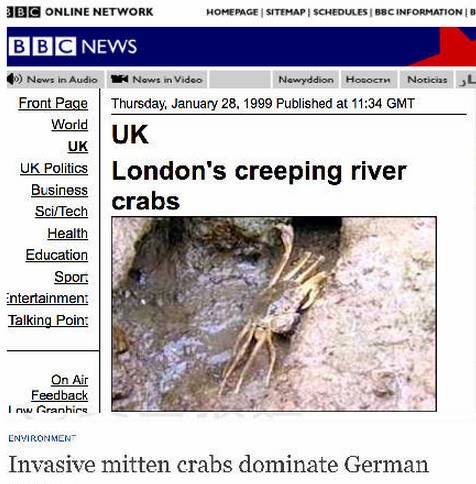Open the Sitemap top navigation link
Viewport: 476px width, 484px height.
click(286, 12)
